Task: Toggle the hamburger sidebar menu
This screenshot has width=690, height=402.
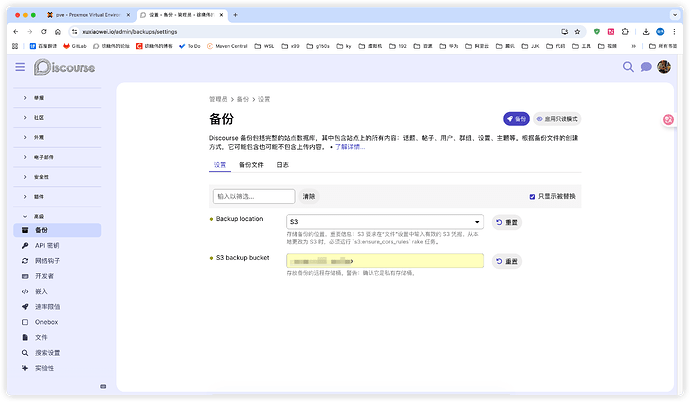Action: pyautogui.click(x=20, y=67)
